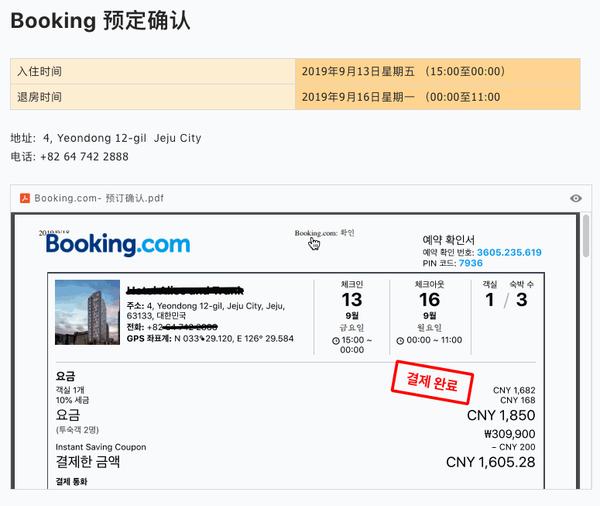Click the confirmation number 3605.235.619
The height and width of the screenshot is (506, 600).
(509, 252)
